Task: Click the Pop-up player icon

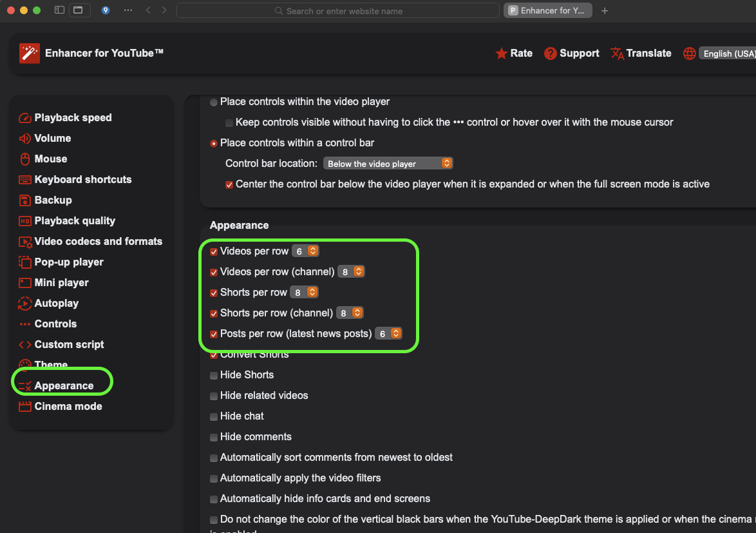Action: pyautogui.click(x=25, y=262)
